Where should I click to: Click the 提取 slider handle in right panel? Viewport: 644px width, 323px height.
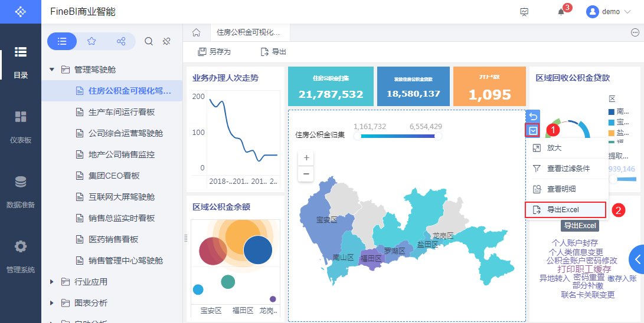613,179
